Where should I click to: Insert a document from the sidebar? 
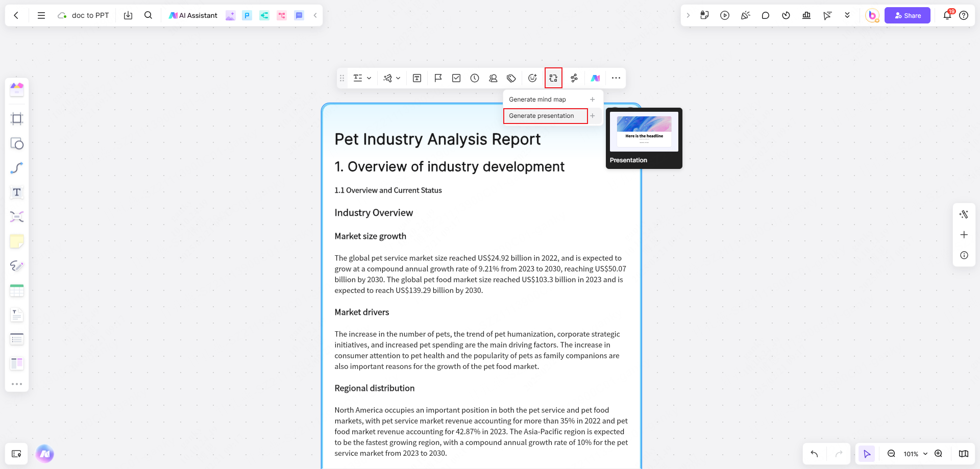[17, 315]
